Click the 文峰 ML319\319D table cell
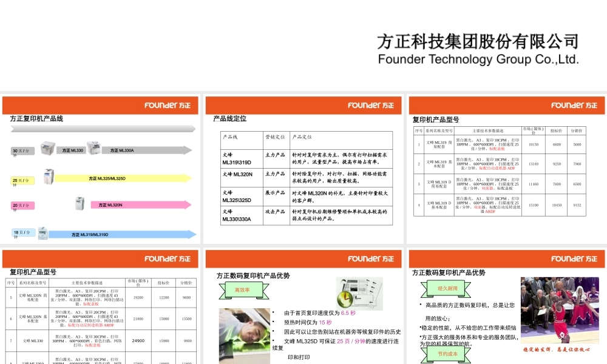Screen dimensions: 607x364 click(242, 158)
